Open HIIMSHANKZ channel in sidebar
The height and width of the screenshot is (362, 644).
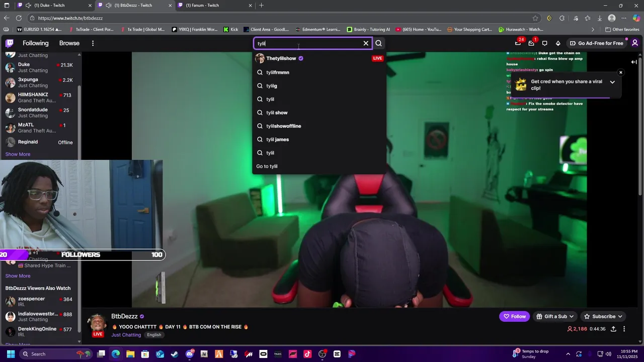[39, 98]
